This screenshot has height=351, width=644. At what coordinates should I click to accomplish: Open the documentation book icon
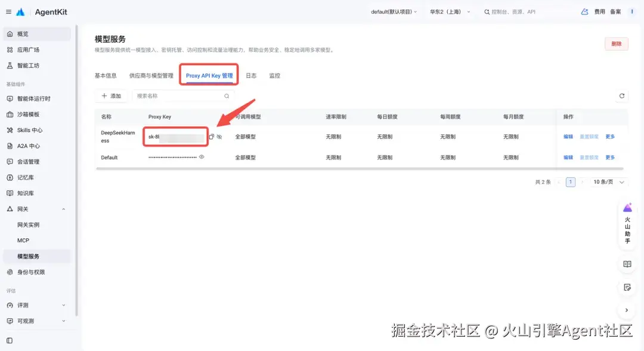click(627, 264)
